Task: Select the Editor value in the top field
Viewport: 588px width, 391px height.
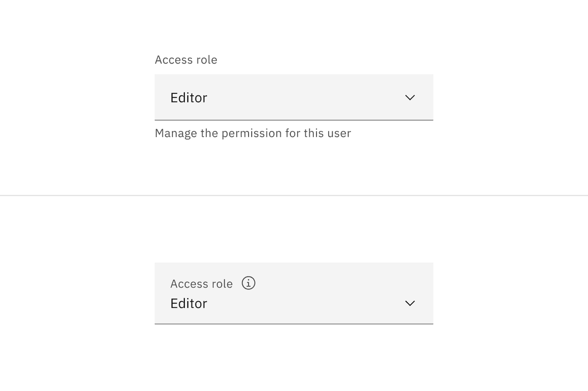Action: pos(189,97)
